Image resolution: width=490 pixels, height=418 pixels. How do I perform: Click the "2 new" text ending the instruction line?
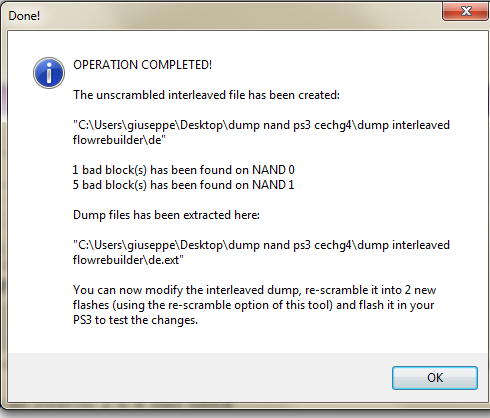point(420,290)
